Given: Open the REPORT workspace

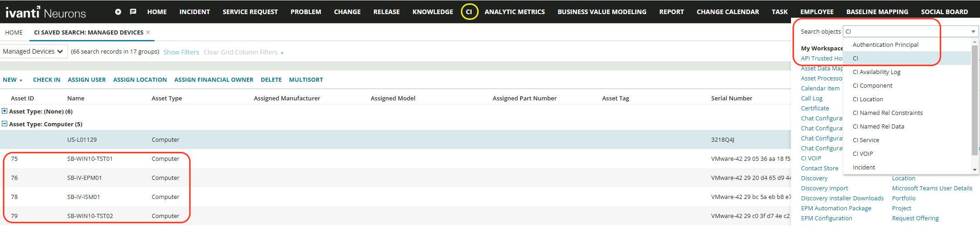Looking at the screenshot, I should tap(672, 12).
